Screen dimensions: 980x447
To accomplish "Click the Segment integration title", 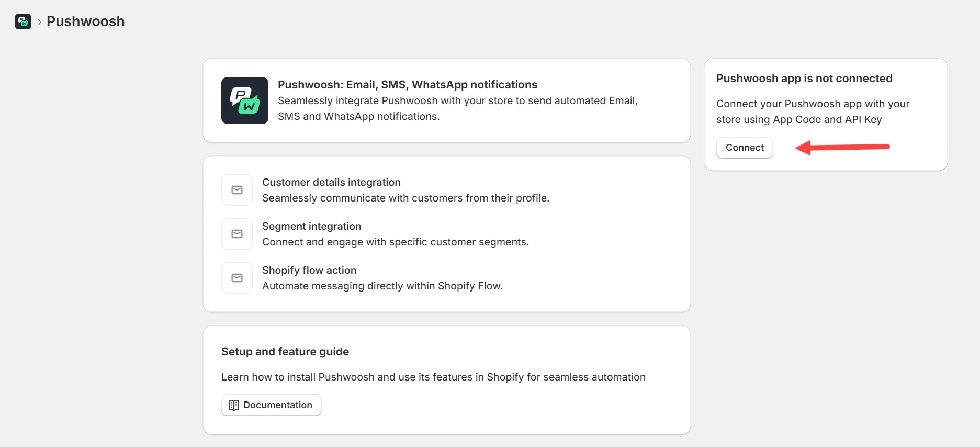I will [311, 226].
